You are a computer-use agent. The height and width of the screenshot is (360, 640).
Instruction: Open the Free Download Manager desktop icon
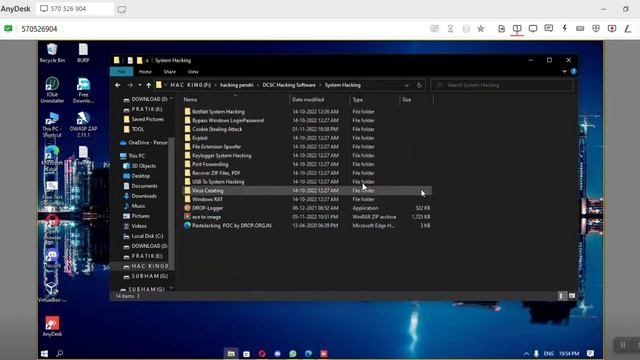tap(83, 90)
